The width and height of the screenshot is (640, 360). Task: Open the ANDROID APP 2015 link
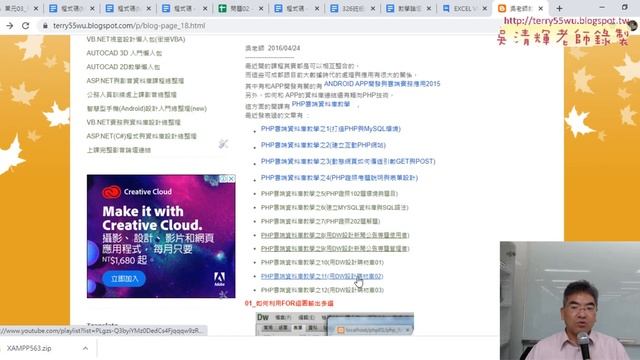pyautogui.click(x=382, y=84)
